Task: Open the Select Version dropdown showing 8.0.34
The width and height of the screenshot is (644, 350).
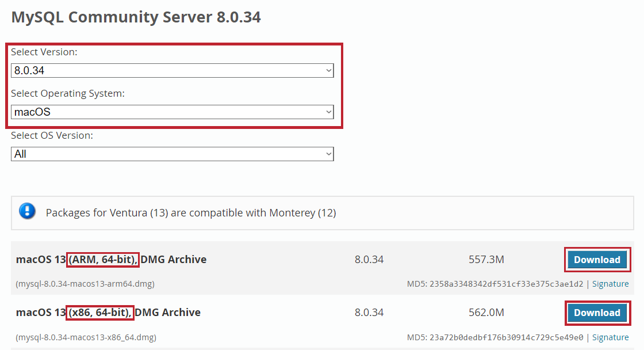Action: (x=172, y=70)
